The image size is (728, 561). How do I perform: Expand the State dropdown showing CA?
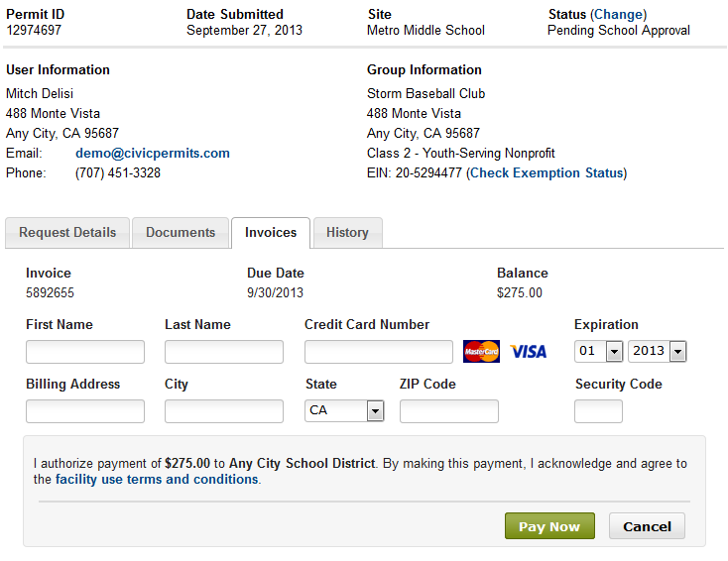344,410
